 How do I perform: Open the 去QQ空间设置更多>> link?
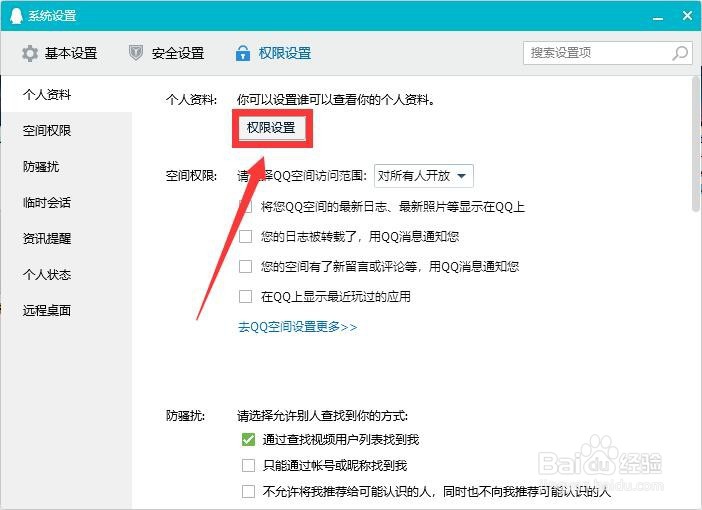297,327
